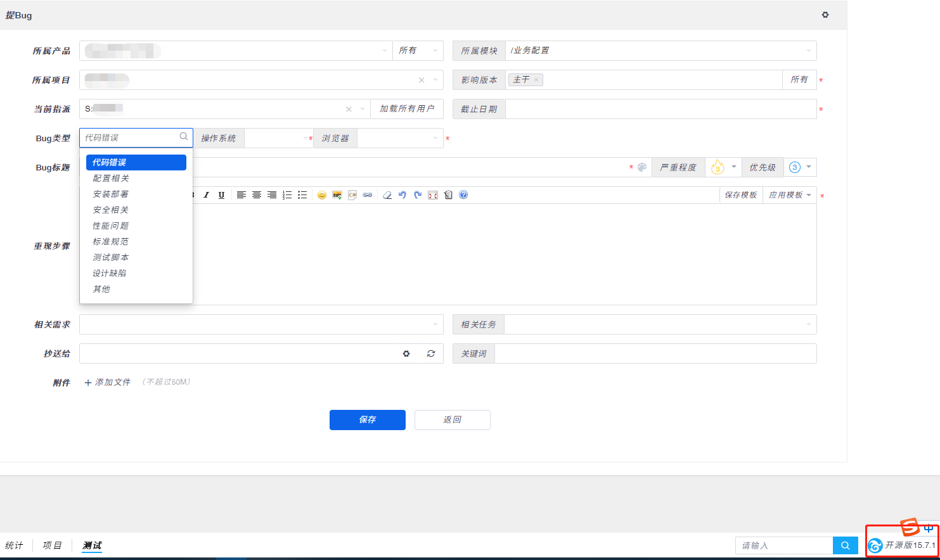Open the title color palette picker
This screenshot has width=940, height=560.
tap(642, 167)
